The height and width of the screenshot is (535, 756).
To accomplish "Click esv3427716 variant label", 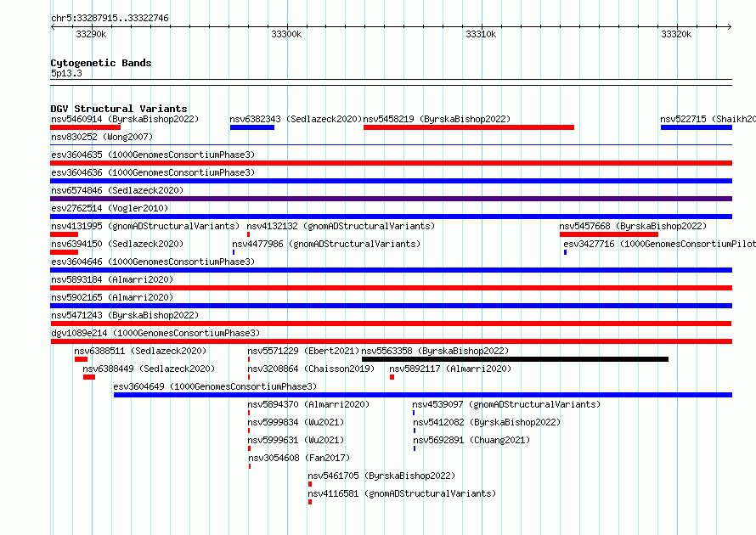I will [659, 244].
